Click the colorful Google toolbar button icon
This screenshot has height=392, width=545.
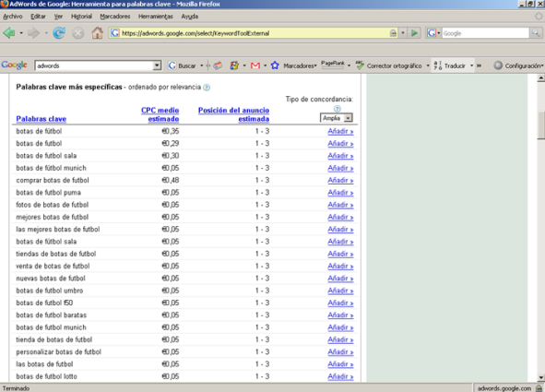(234, 65)
